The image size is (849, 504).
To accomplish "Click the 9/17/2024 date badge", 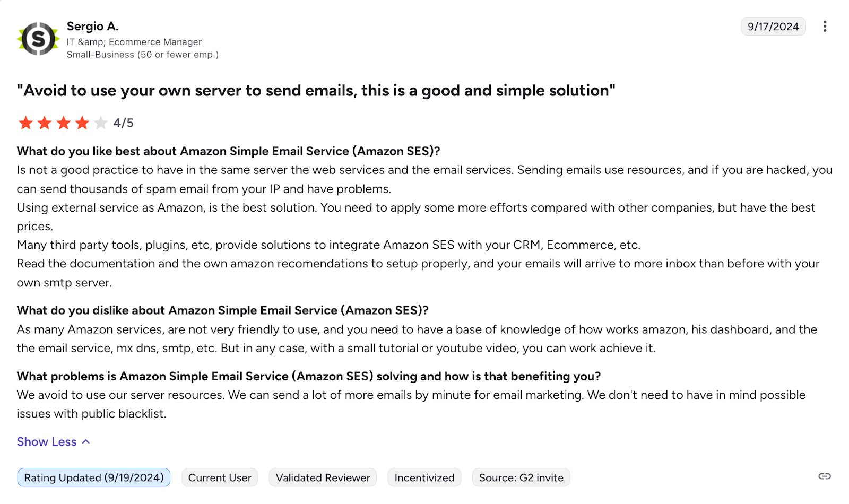I will [773, 27].
